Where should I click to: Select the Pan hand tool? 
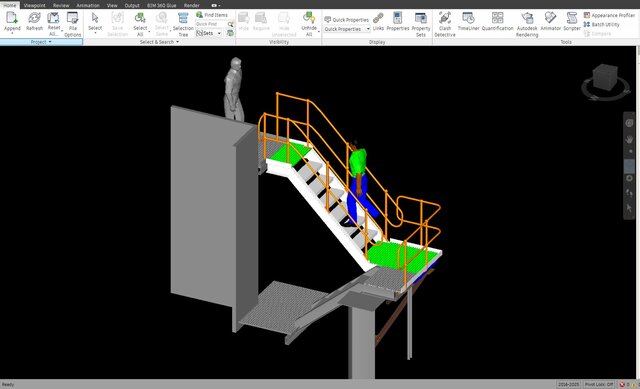point(629,139)
